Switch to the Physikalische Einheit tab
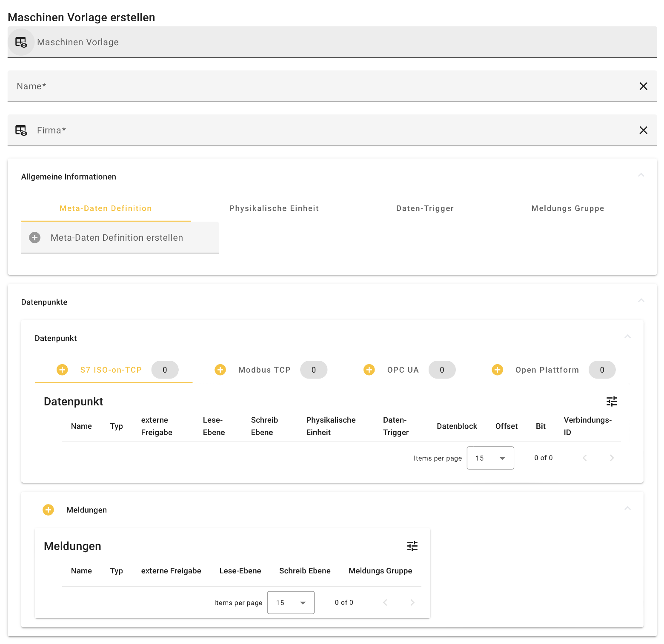Viewport: 664px width, 644px height. (x=274, y=208)
